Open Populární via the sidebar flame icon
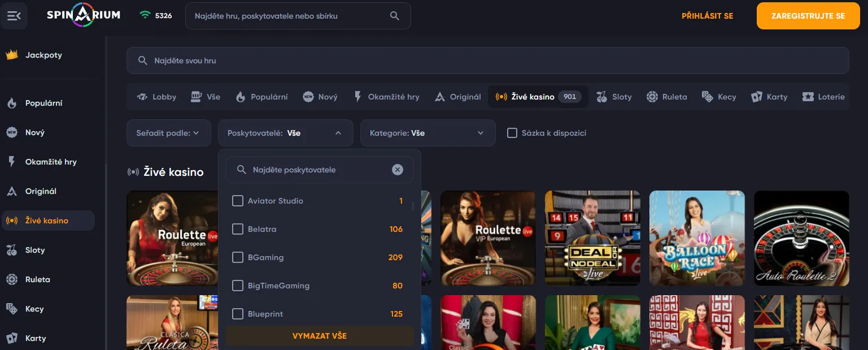The image size is (868, 350). pos(12,103)
